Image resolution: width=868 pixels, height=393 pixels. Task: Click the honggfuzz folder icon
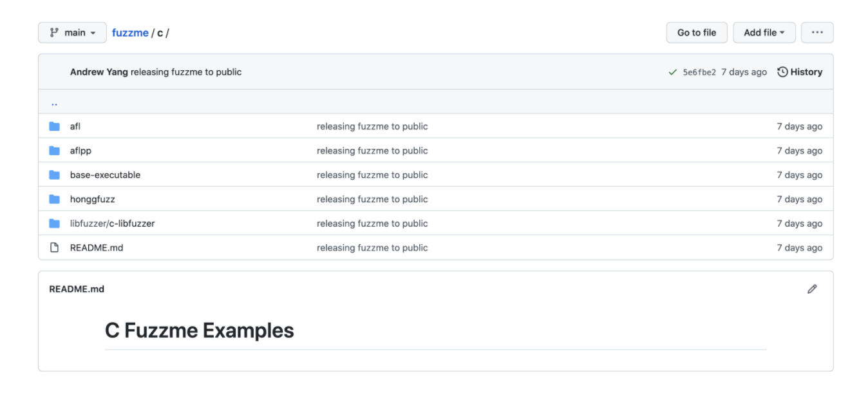point(55,199)
